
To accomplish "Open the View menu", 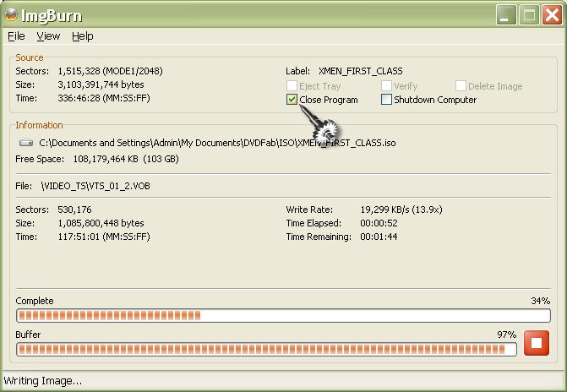I will 48,36.
